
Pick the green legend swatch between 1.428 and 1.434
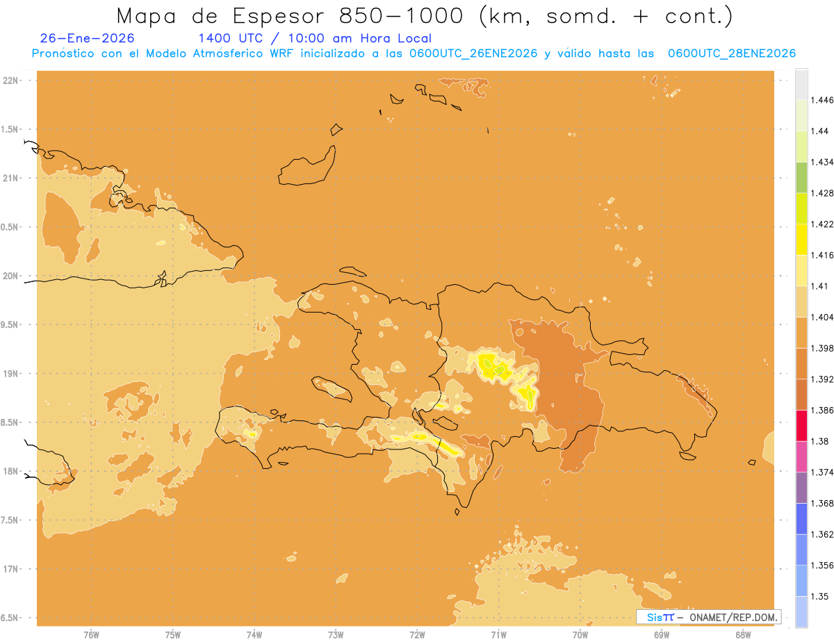801,177
